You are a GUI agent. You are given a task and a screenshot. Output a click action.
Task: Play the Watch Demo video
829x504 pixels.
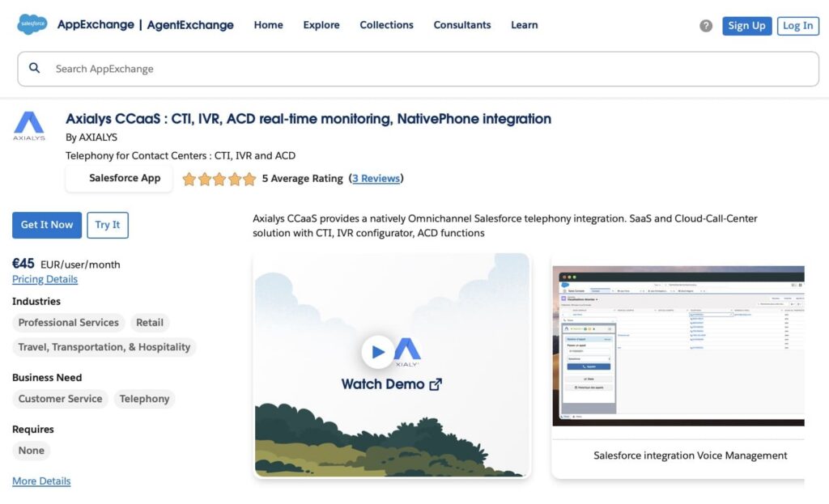(x=377, y=352)
